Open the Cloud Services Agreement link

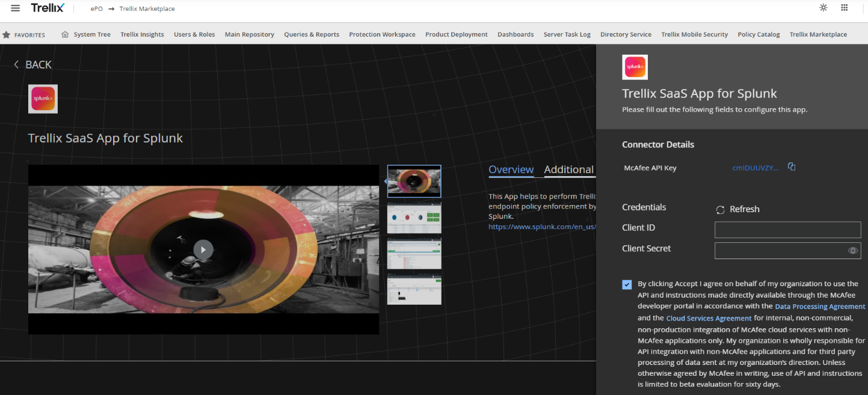pos(709,318)
